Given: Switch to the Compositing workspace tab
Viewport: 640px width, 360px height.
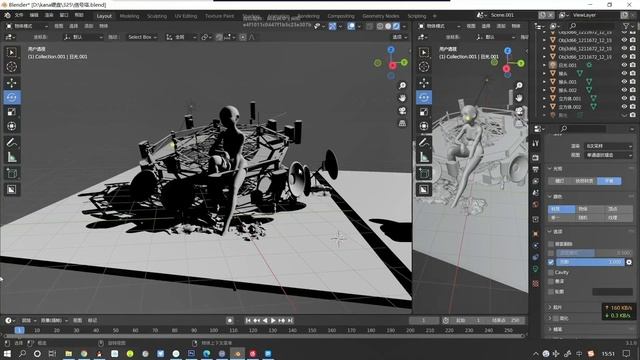Looking at the screenshot, I should (x=341, y=16).
